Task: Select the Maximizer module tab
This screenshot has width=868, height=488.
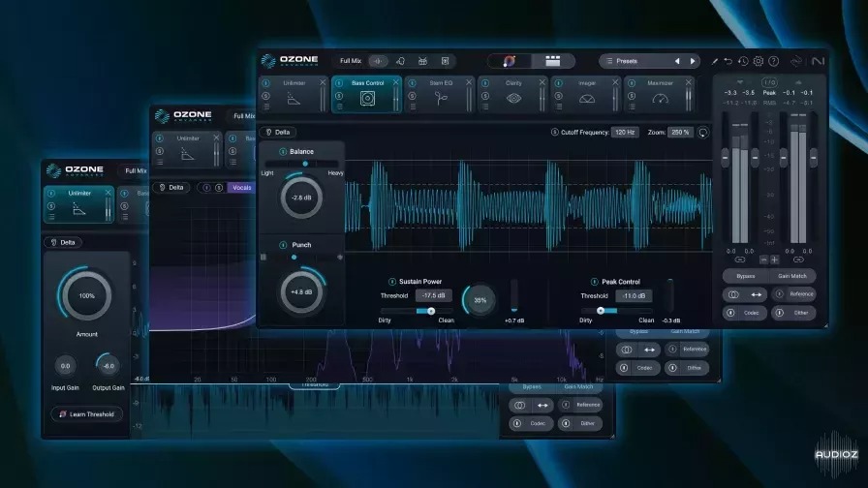Action: (660, 95)
